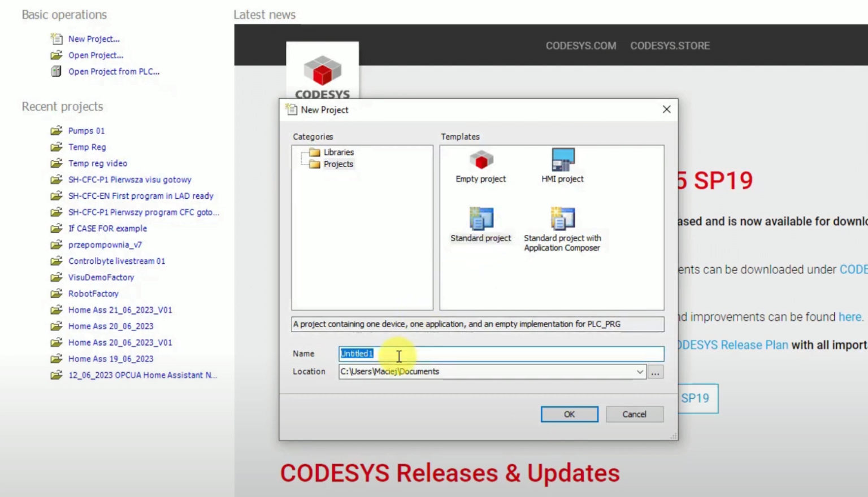Open the CODESYS.STORE navigation link
The height and width of the screenshot is (497, 868).
pos(670,46)
